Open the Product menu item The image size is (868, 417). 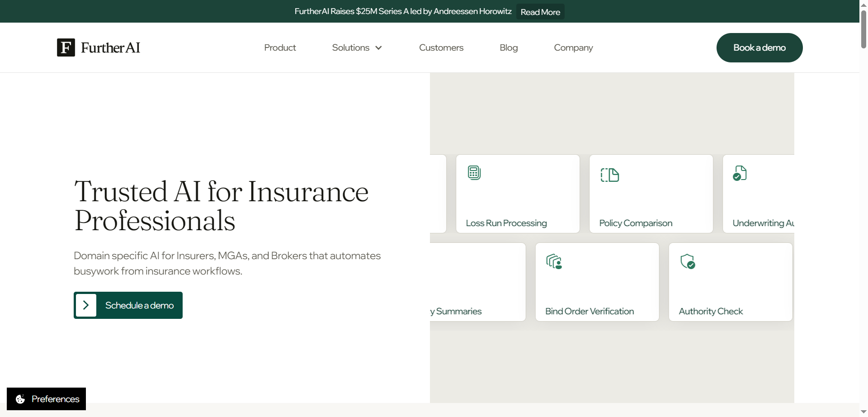(x=280, y=47)
